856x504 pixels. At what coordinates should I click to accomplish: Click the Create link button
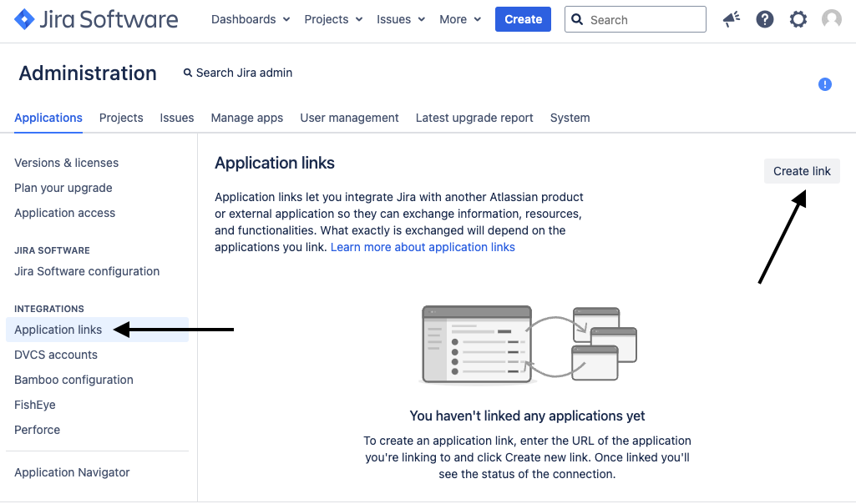pos(802,171)
